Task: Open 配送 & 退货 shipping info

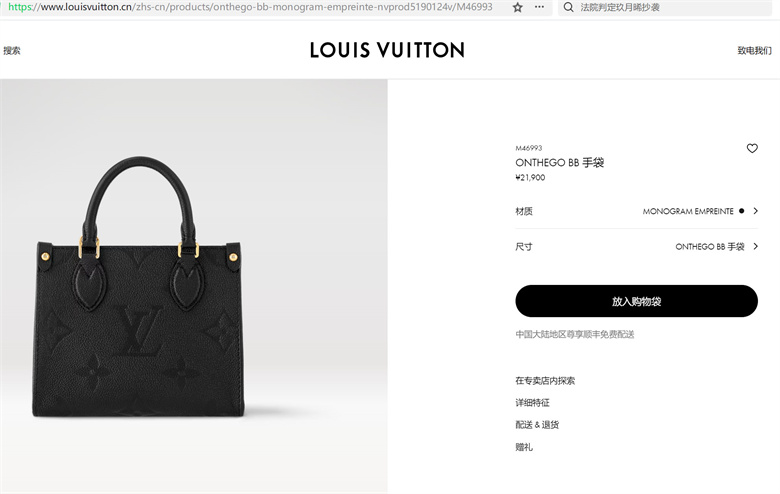Action: [x=537, y=425]
